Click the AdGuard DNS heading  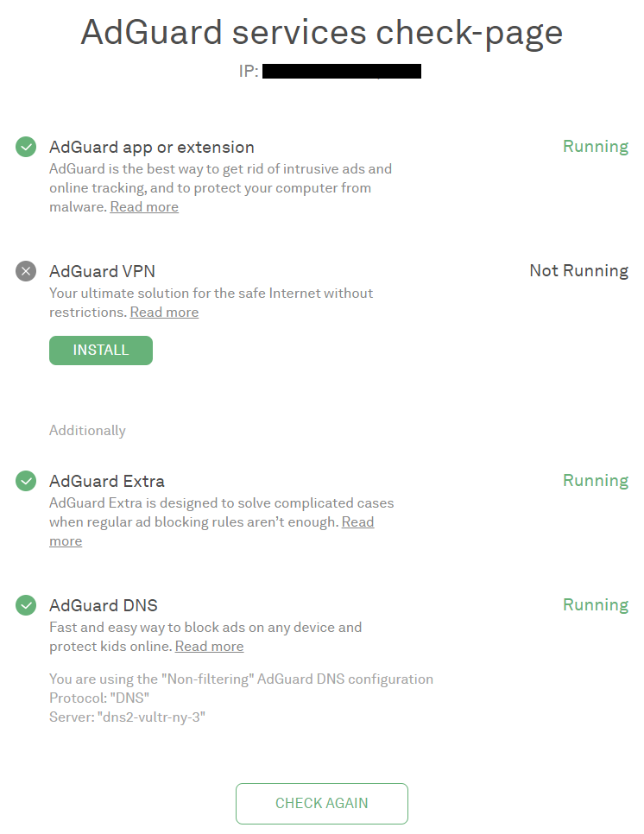coord(104,605)
